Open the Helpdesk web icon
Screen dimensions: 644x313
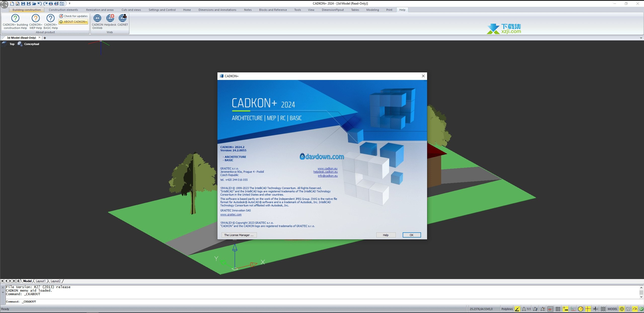tap(110, 20)
